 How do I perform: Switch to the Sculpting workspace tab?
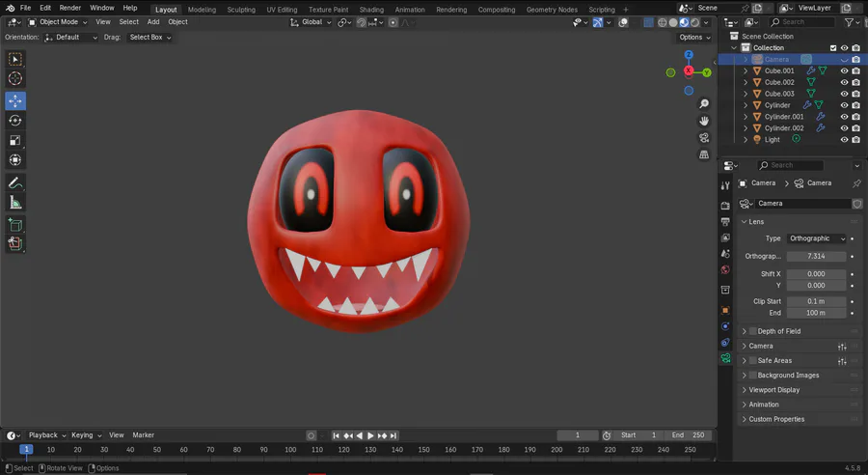point(241,10)
